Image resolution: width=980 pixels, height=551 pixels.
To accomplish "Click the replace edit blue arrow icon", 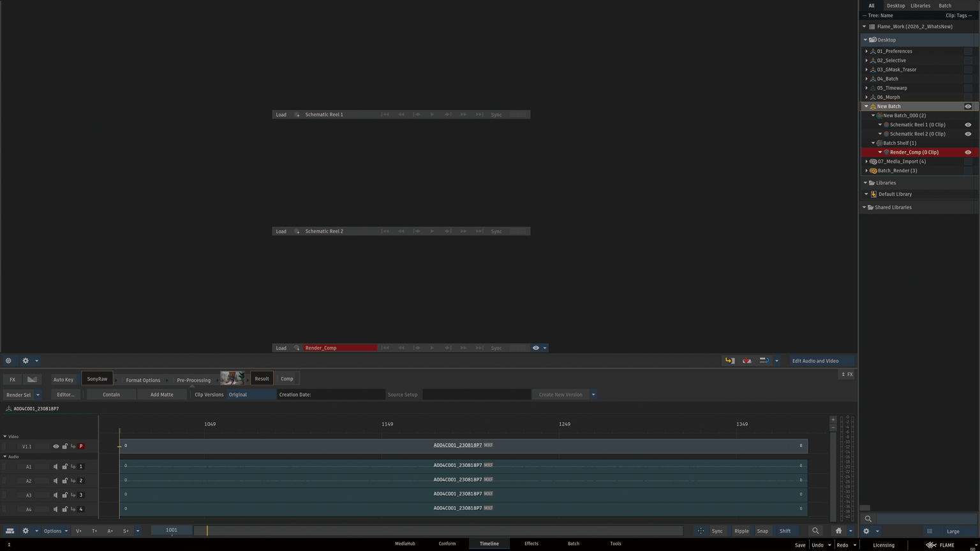I will tap(764, 361).
